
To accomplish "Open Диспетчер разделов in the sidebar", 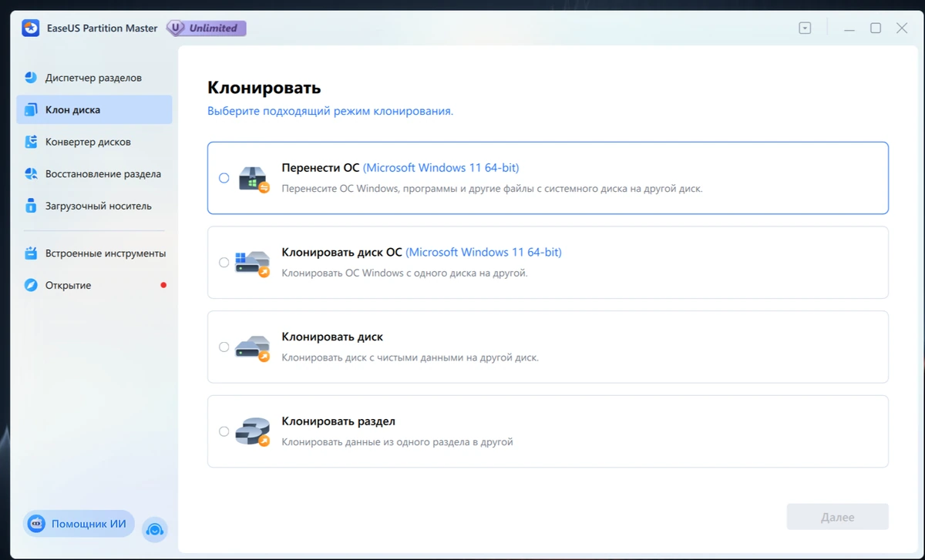I will [94, 78].
